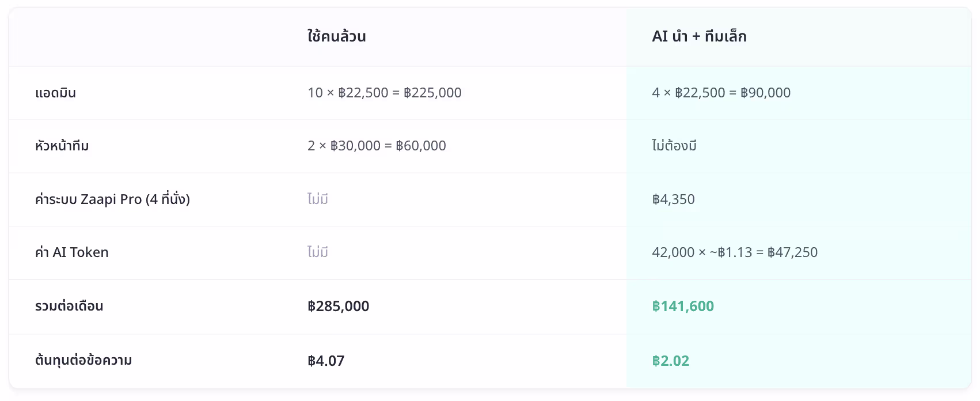Click the ฿225,000 admin cost cell
This screenshot has height=401, width=980.
pos(385,93)
